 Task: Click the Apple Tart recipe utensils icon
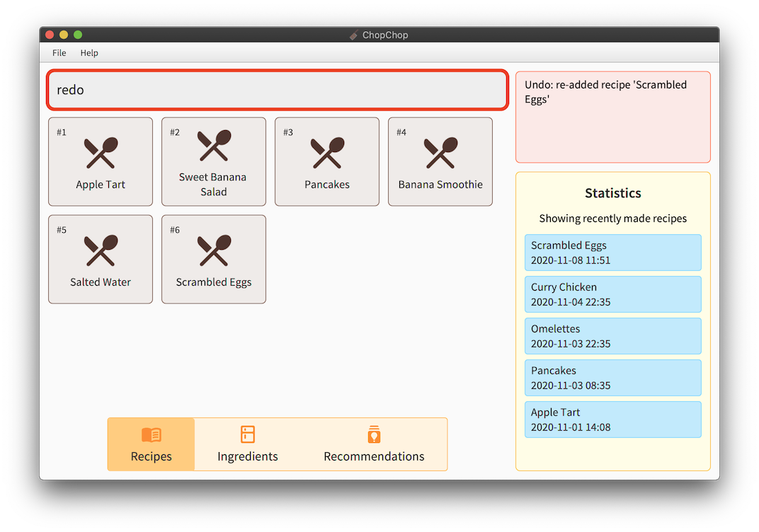101,153
